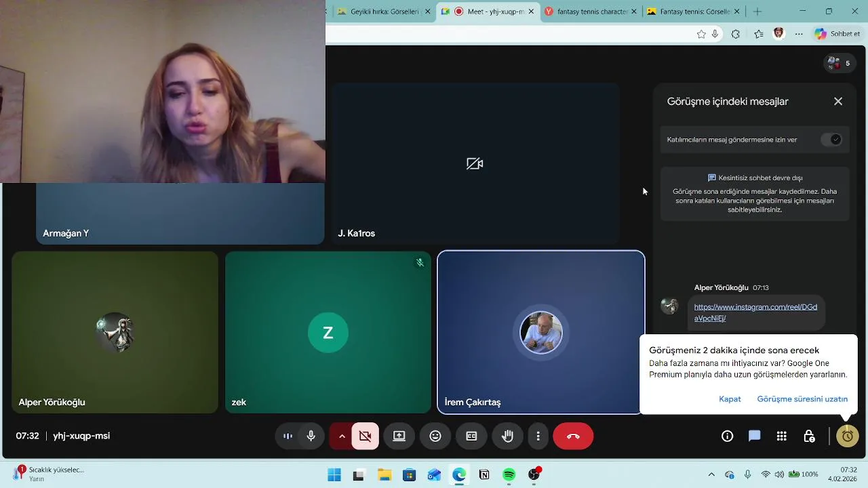Image resolution: width=868 pixels, height=488 pixels.
Task: Open browser extensions puzzle icon
Action: (x=736, y=34)
